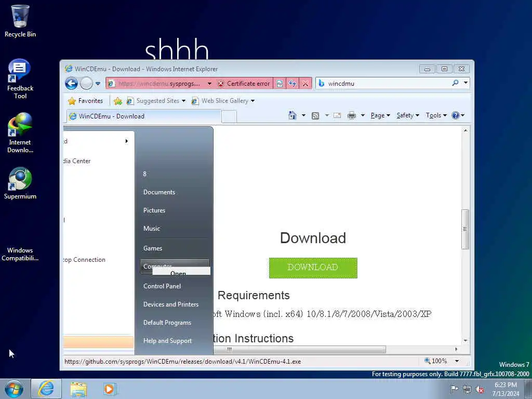532x399 pixels.
Task: Open the Recycle Bin desktop icon
Action: (20, 21)
